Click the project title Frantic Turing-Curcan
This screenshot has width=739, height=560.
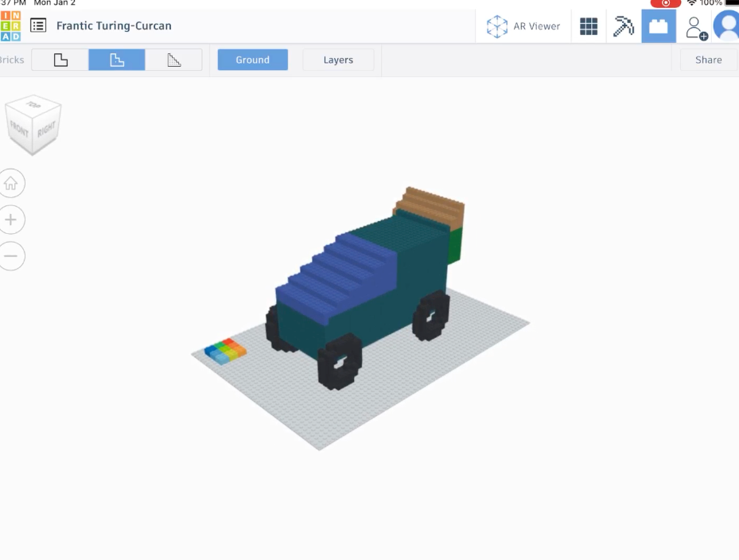[114, 25]
